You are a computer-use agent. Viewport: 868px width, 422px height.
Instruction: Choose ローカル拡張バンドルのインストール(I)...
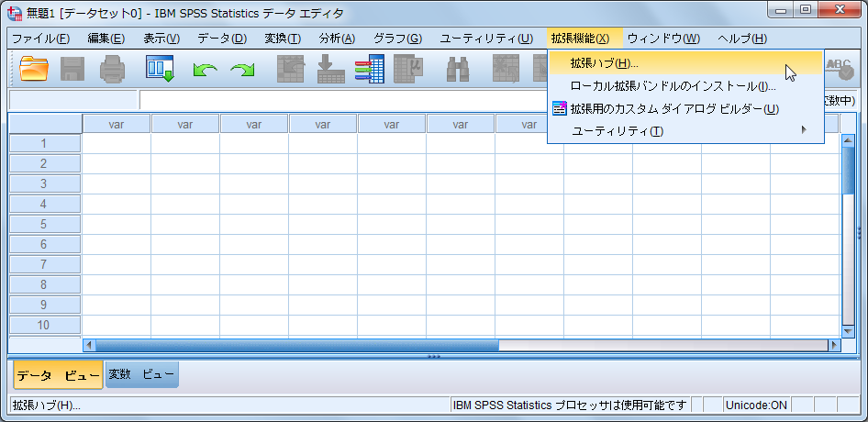pyautogui.click(x=685, y=86)
